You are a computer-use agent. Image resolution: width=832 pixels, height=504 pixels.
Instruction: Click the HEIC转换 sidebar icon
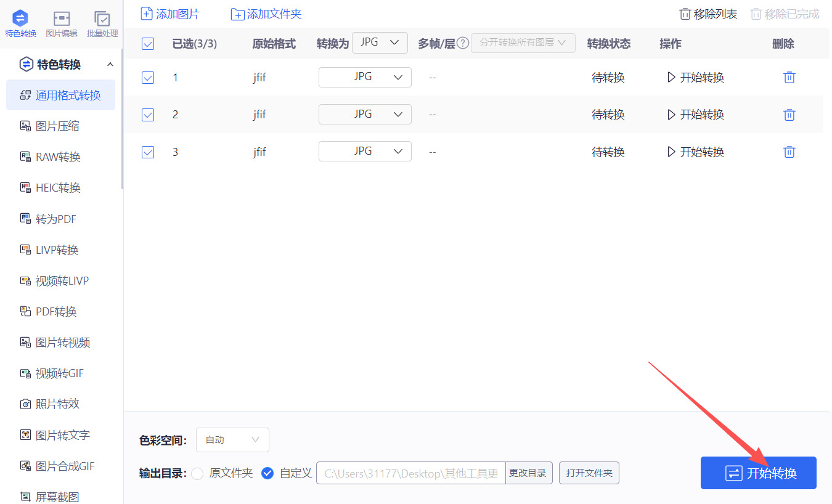coord(25,188)
